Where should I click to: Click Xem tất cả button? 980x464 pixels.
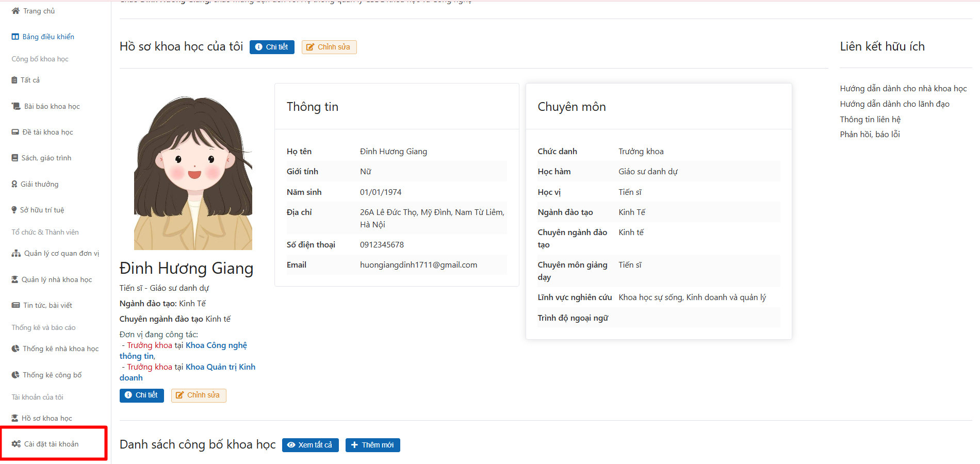(x=310, y=445)
